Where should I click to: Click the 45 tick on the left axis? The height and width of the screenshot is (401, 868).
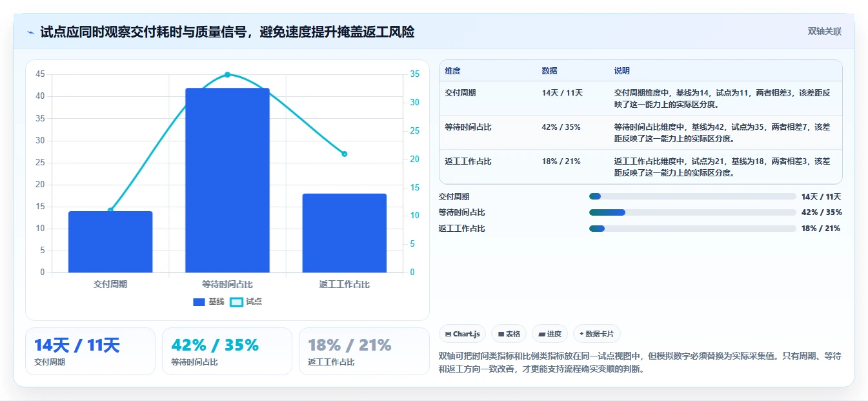[40, 74]
